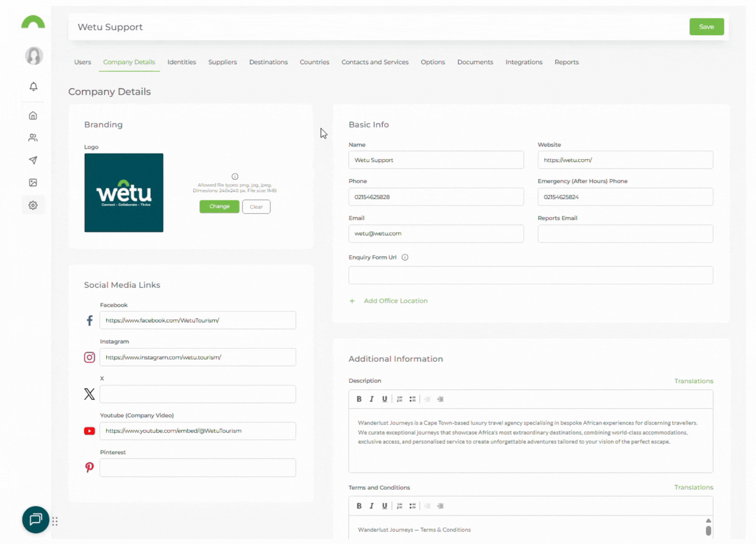The height and width of the screenshot is (544, 756).
Task: Click the Website input field
Action: point(625,160)
